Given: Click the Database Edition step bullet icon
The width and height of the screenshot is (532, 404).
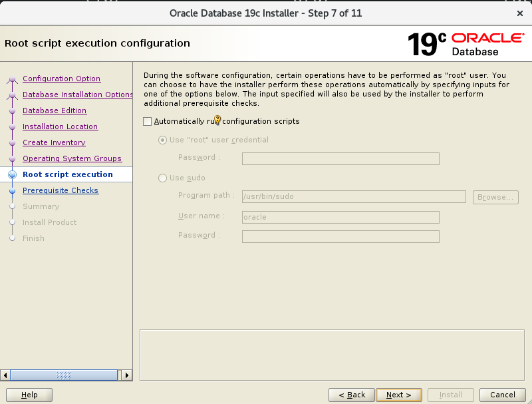Looking at the screenshot, I should pyautogui.click(x=12, y=110).
